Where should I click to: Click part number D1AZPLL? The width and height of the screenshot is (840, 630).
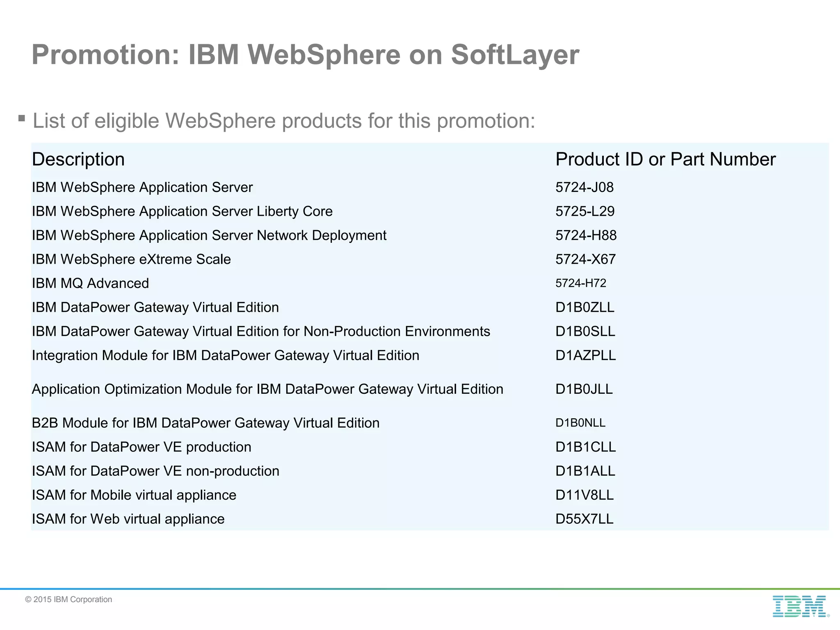(586, 355)
